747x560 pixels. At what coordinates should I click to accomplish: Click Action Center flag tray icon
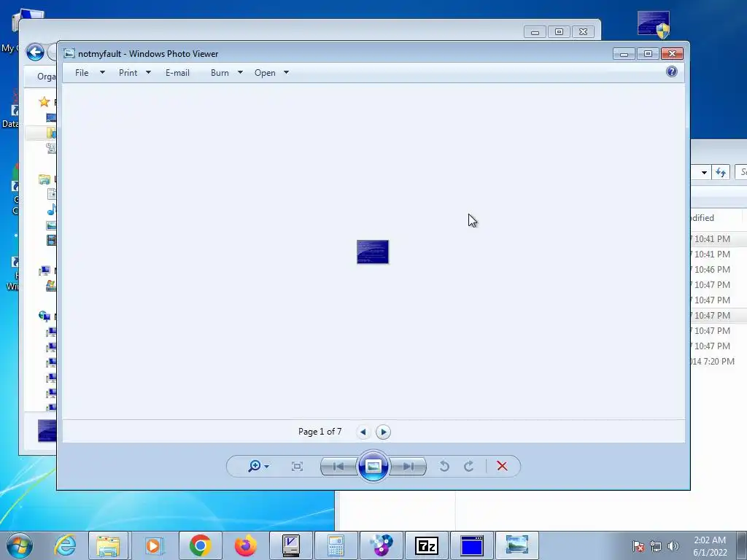click(638, 546)
